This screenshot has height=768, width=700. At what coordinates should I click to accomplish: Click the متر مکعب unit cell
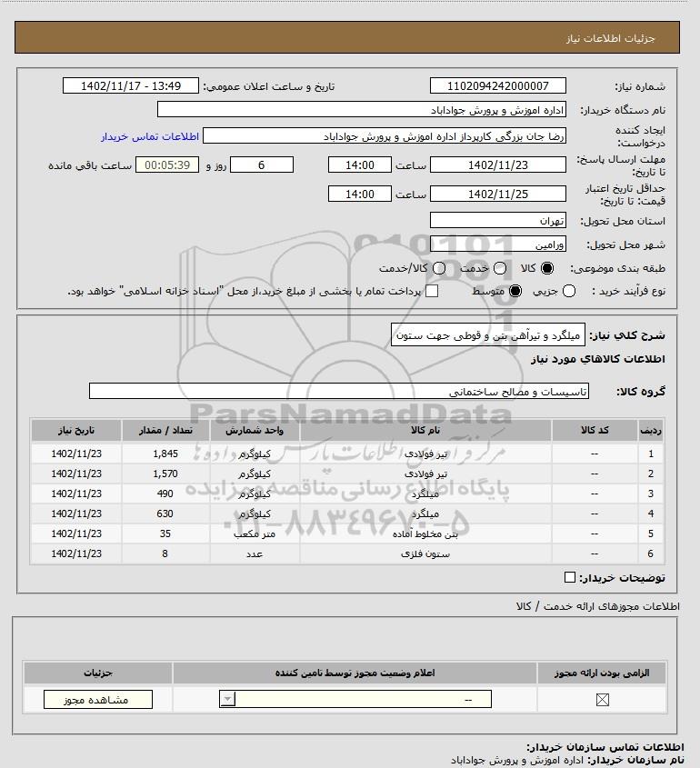pos(255,534)
